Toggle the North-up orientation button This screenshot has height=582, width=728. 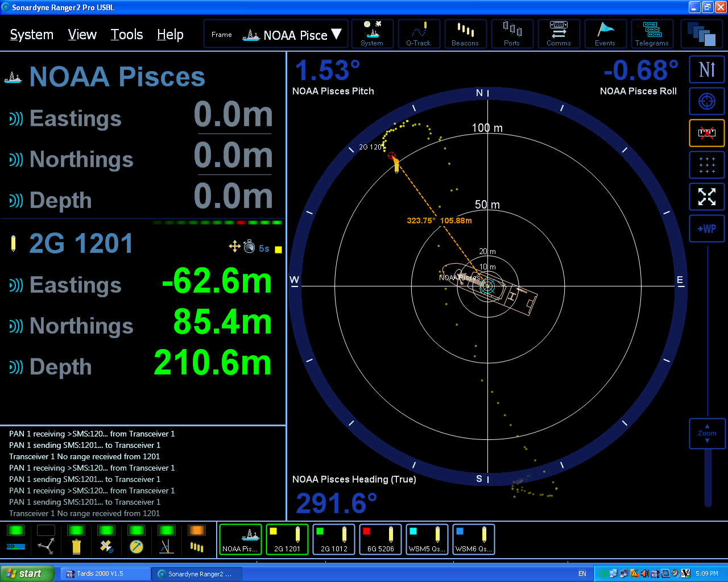[x=707, y=69]
